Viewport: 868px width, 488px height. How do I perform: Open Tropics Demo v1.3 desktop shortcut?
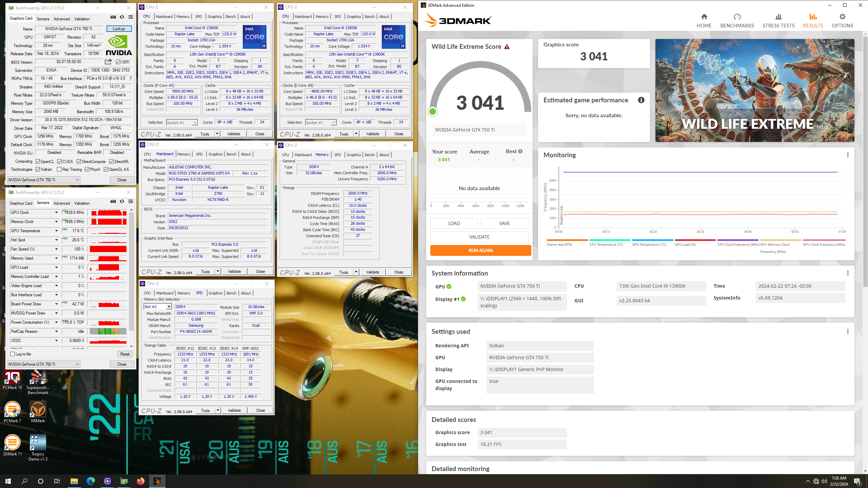[38, 448]
